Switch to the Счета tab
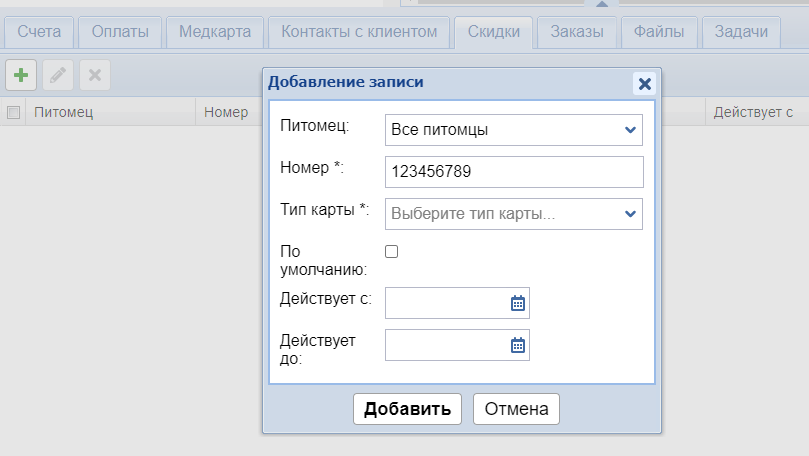Image resolution: width=809 pixels, height=456 pixels. [x=39, y=32]
